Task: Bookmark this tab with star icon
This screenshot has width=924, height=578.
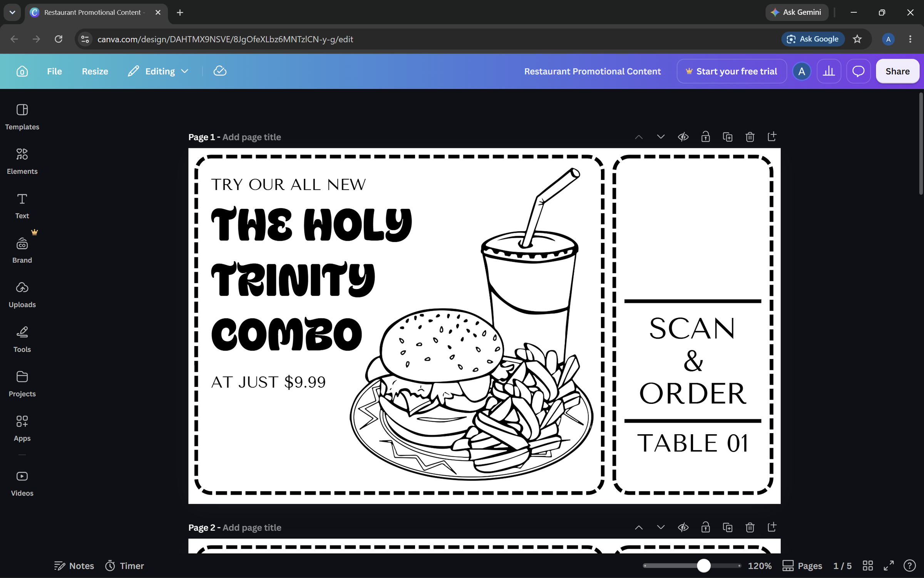Action: [857, 39]
